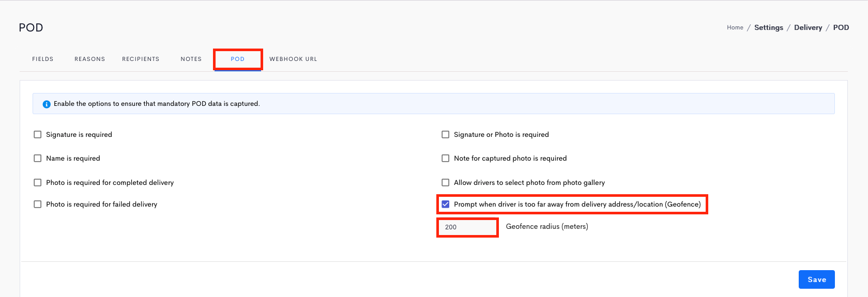Go to Home via breadcrumb
The width and height of the screenshot is (868, 297).
[735, 27]
